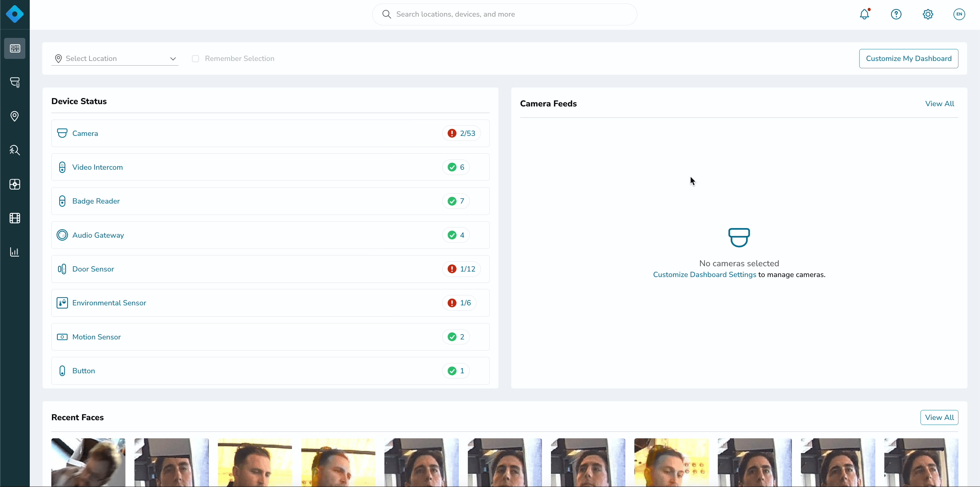Open the last Recent Faces thumbnail

(921, 462)
